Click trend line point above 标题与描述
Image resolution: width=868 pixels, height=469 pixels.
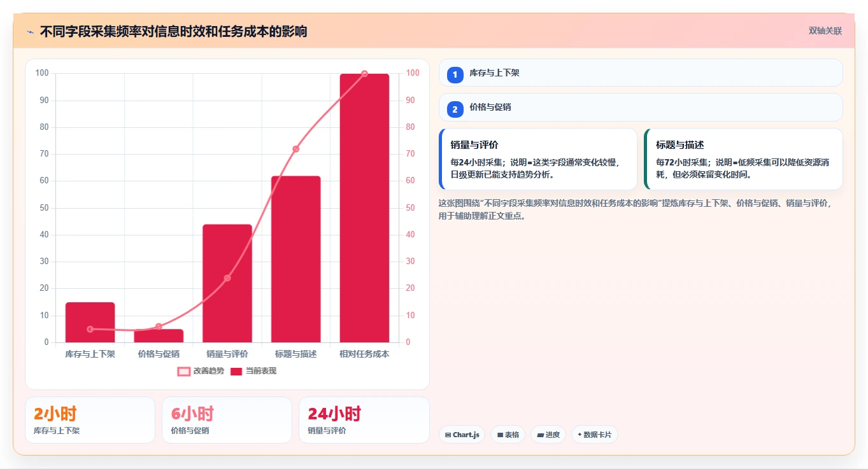[295, 149]
